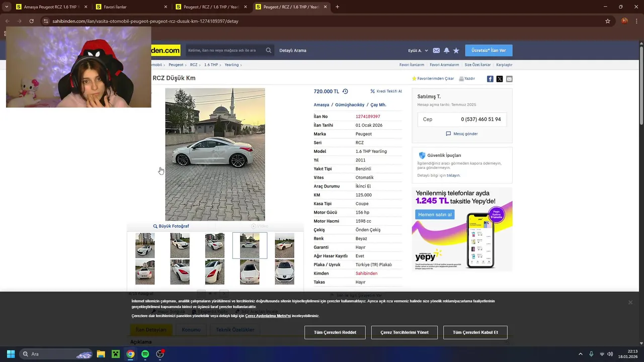
Task: Bookmark this page with the address bar star
Action: tap(608, 21)
